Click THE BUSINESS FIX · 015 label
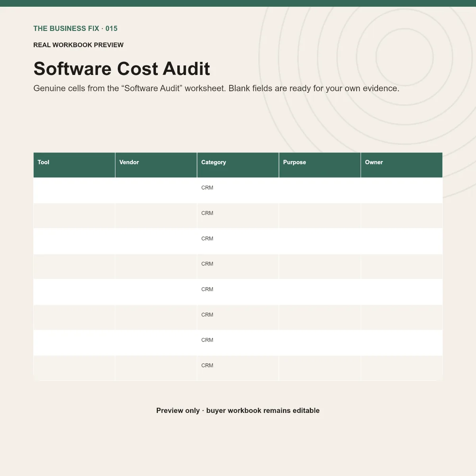 pos(75,29)
